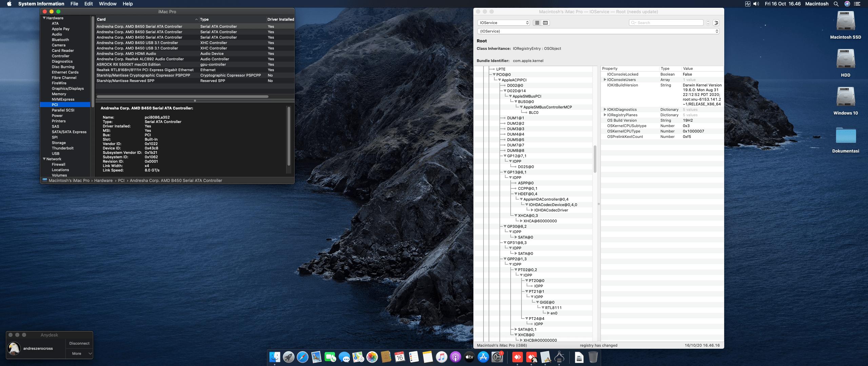Open the (IOService) path dropdown

click(598, 31)
